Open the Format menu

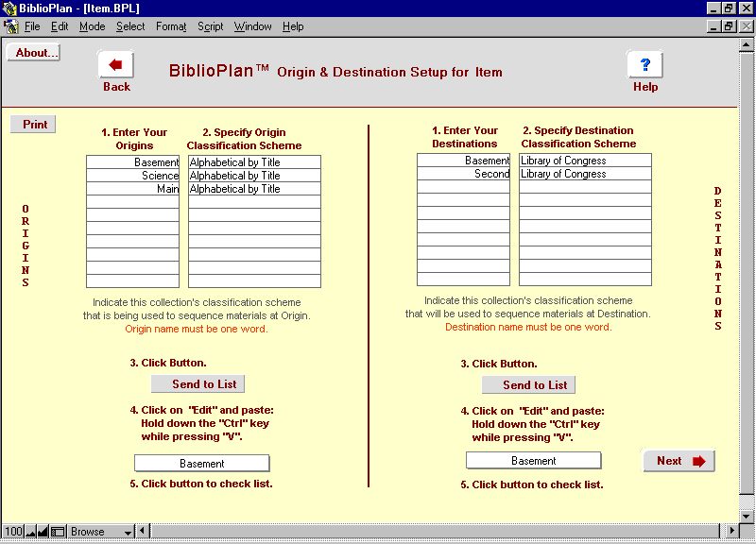(171, 26)
